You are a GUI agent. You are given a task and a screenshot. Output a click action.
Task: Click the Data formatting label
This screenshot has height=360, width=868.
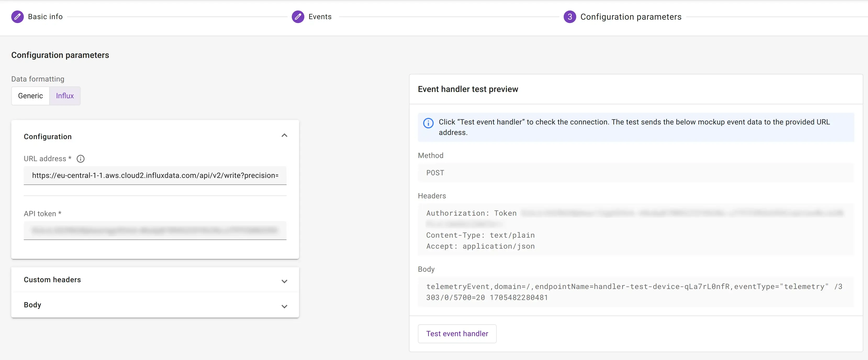(38, 79)
